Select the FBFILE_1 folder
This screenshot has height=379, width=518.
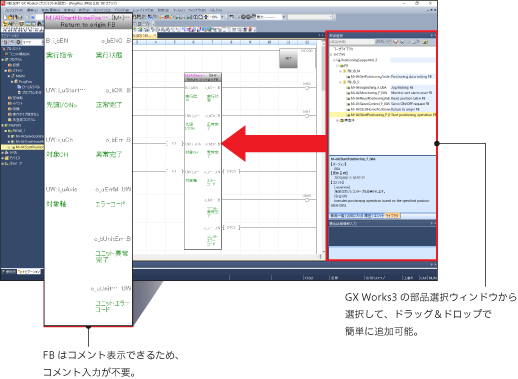[17, 131]
